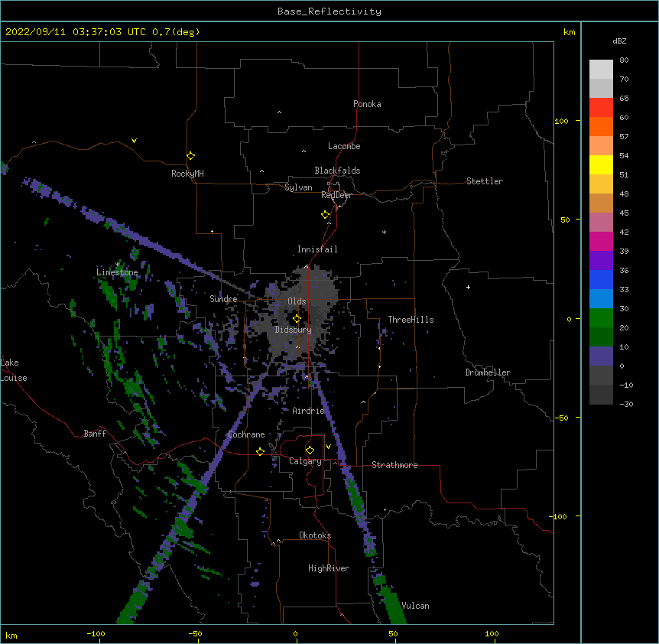Click the Limestone label
The width and height of the screenshot is (659, 644).
coord(117,272)
